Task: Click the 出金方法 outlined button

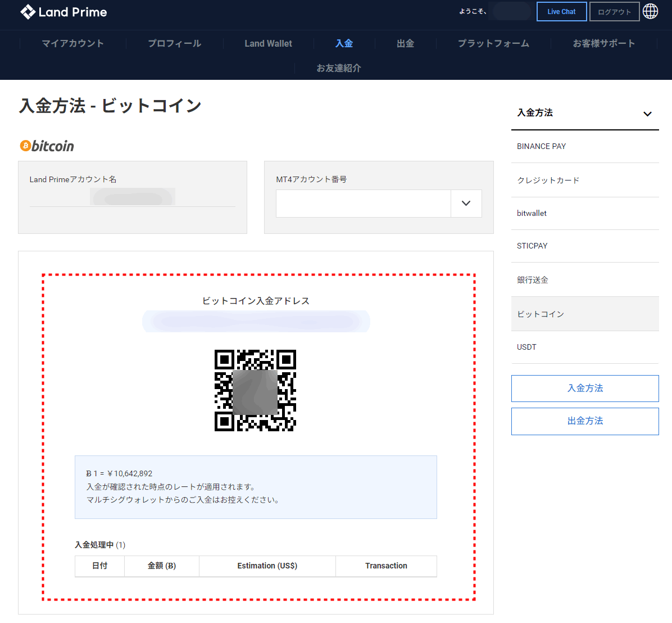Action: point(584,421)
